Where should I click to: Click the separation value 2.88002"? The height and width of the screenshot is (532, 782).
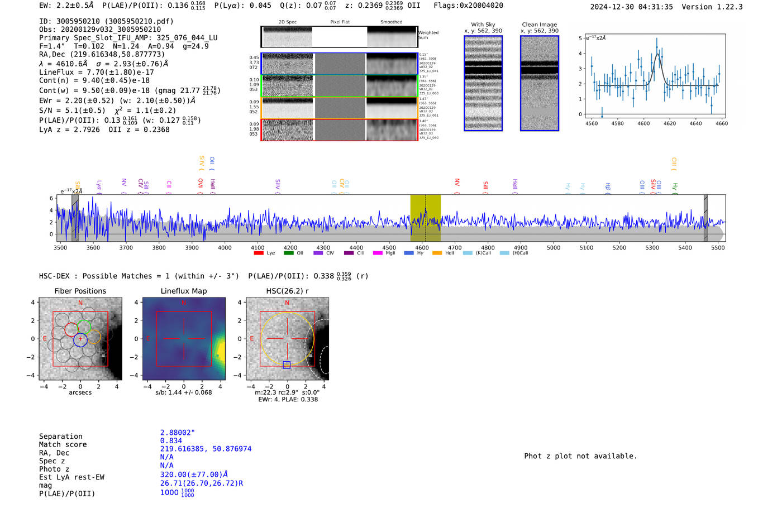tap(178, 433)
